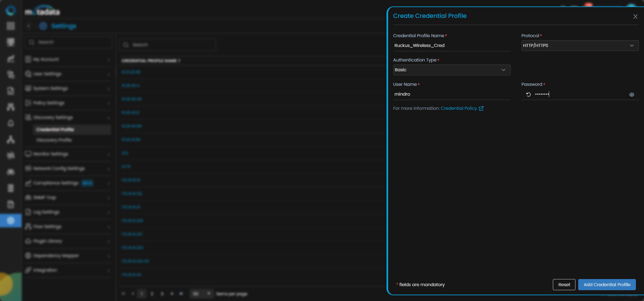Select the Settings gear in left sidebar
The height and width of the screenshot is (301, 644).
coord(11,221)
